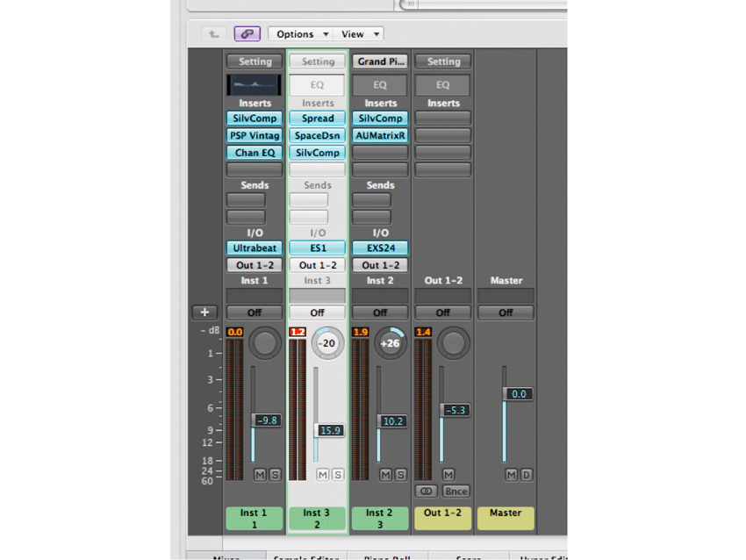Mute the Inst 1 channel

260,474
